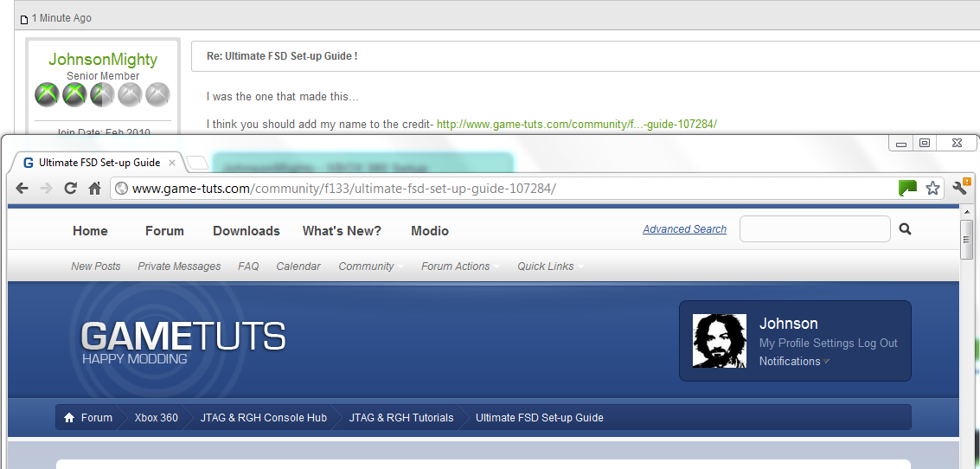Restore the front browser window size

click(925, 143)
